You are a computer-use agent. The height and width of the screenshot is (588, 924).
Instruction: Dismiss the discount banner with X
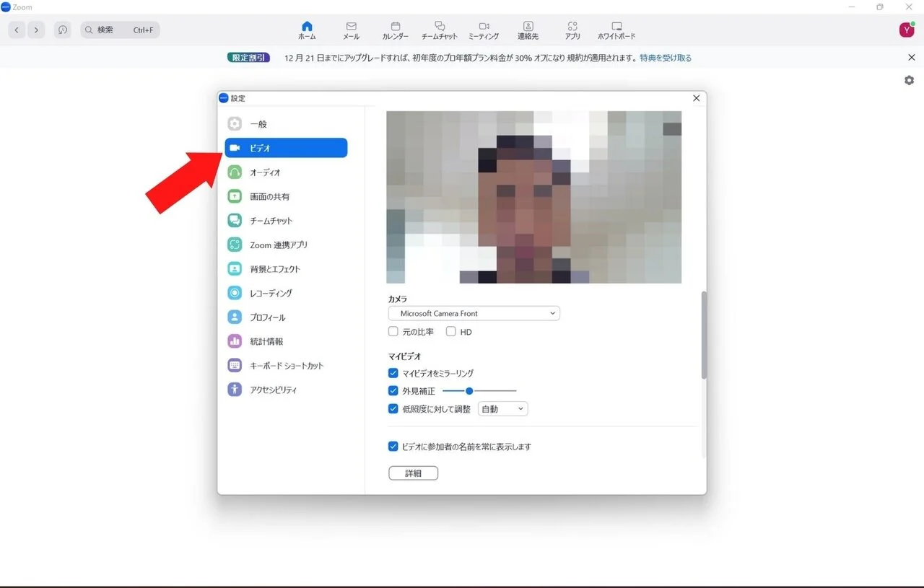click(x=911, y=58)
